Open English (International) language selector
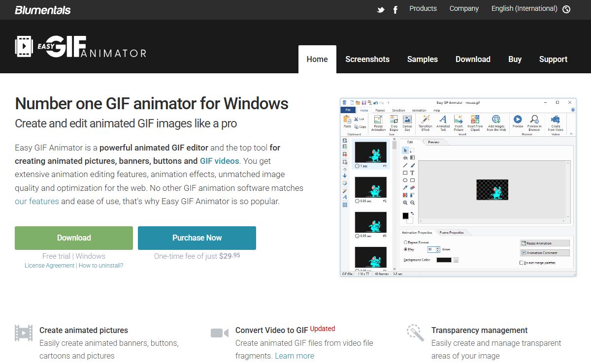 530,9
